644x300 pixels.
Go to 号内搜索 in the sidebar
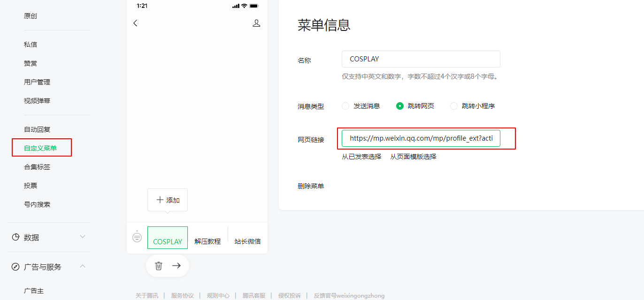pyautogui.click(x=37, y=204)
